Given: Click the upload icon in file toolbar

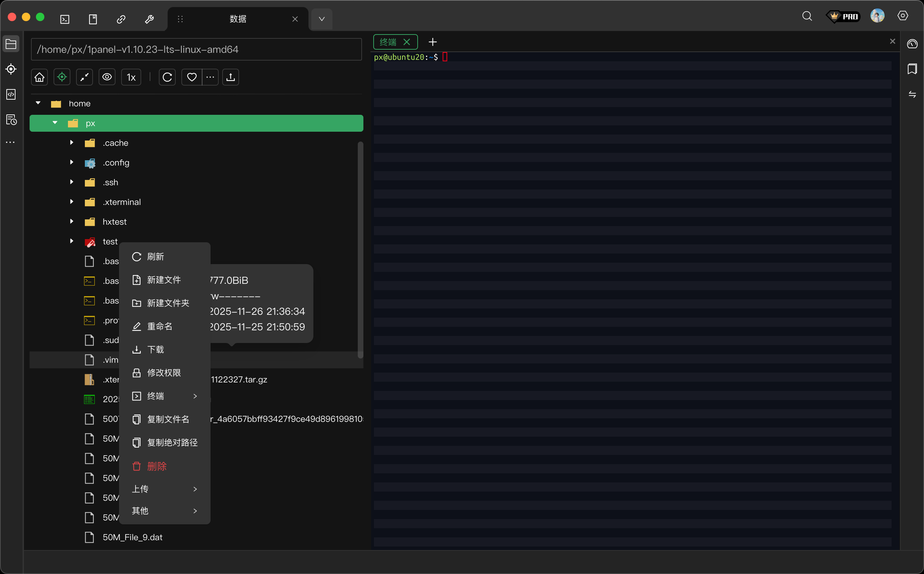Looking at the screenshot, I should 230,77.
